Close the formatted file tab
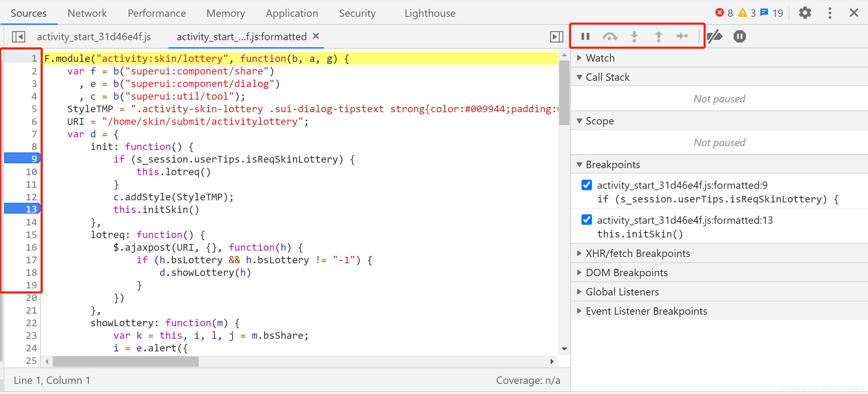868x394 pixels. [x=316, y=36]
